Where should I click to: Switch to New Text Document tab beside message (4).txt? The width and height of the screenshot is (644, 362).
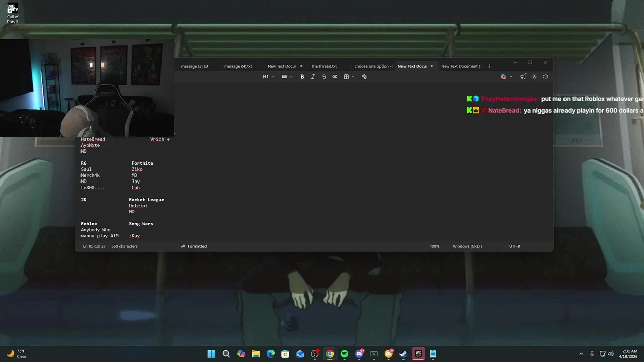click(282, 66)
